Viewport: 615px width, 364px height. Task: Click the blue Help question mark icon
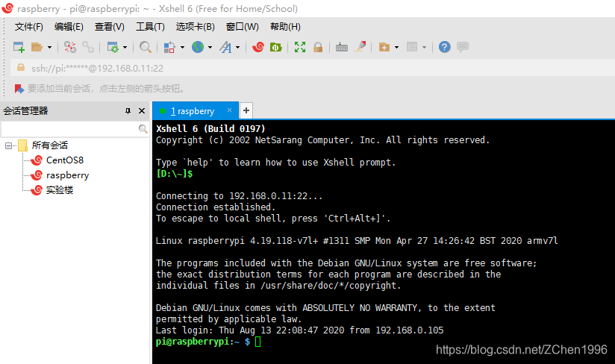click(444, 47)
